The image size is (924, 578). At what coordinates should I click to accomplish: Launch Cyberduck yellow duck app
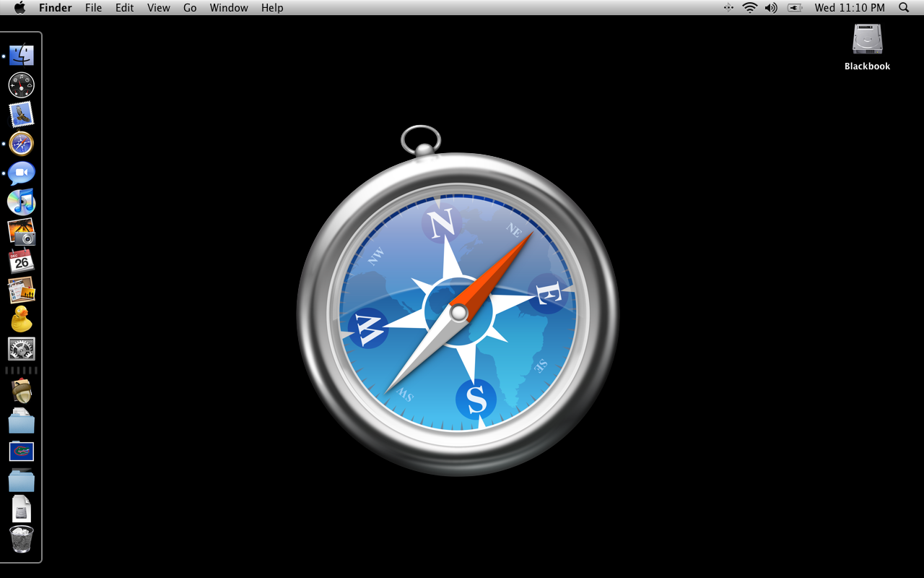pyautogui.click(x=22, y=319)
